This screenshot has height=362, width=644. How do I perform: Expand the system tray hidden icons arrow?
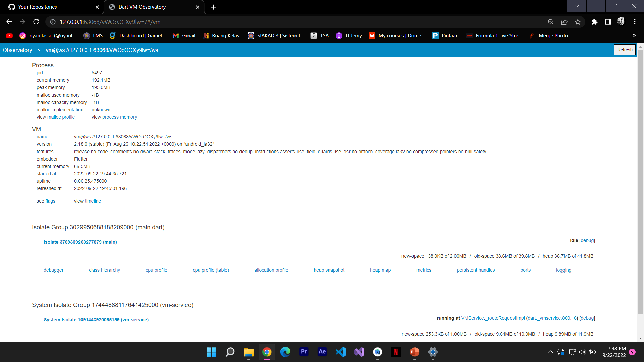click(550, 352)
